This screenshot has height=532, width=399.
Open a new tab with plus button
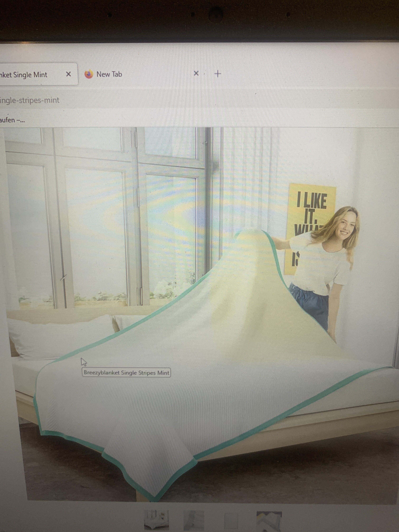217,74
